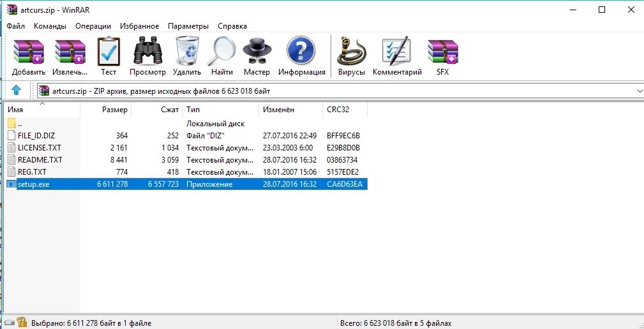644x329 pixels.
Task: Click the packed size 6 557 723
Action: (x=163, y=184)
